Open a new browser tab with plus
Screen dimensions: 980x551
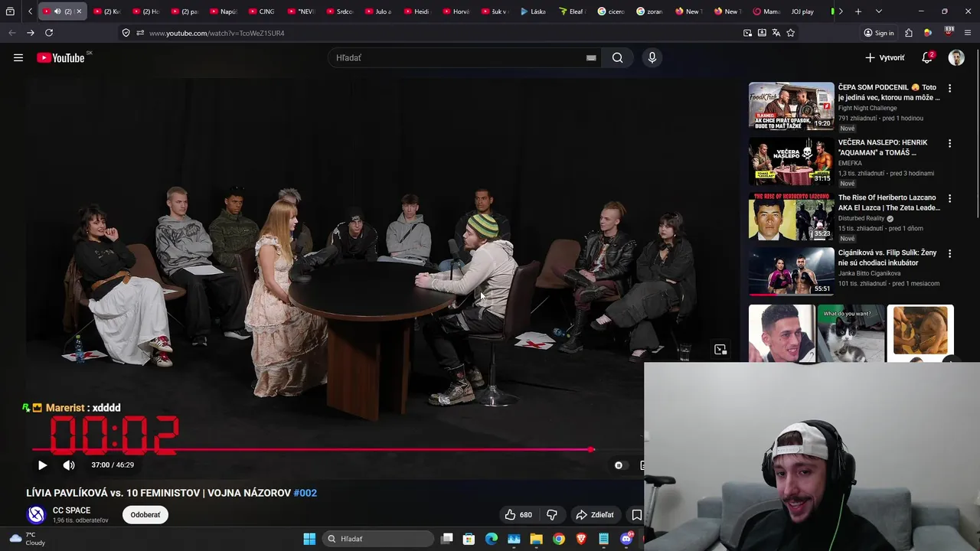point(858,11)
